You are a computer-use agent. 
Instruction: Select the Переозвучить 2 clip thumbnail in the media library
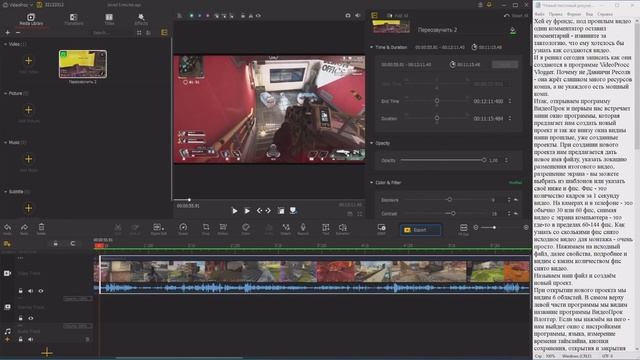tap(83, 64)
